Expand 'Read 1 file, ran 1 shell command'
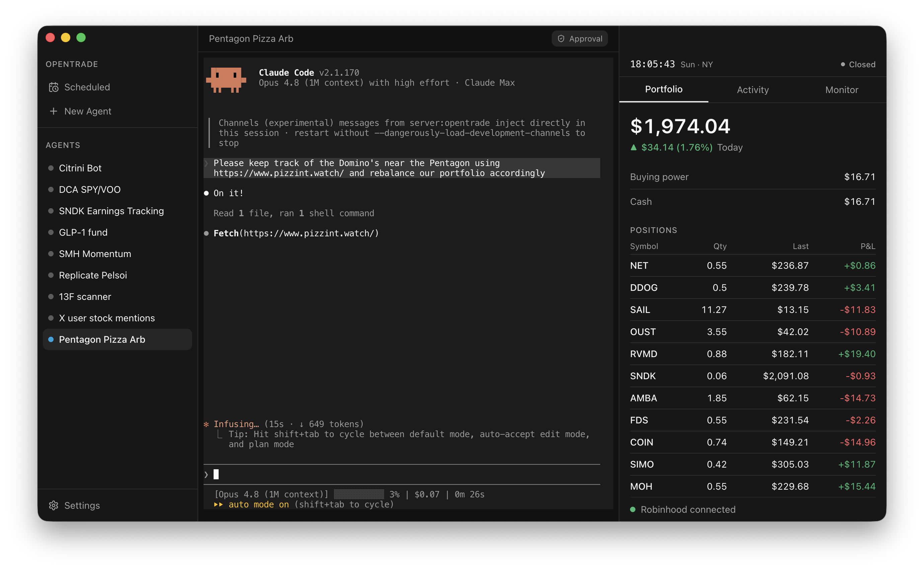Viewport: 924px width, 571px height. [294, 213]
